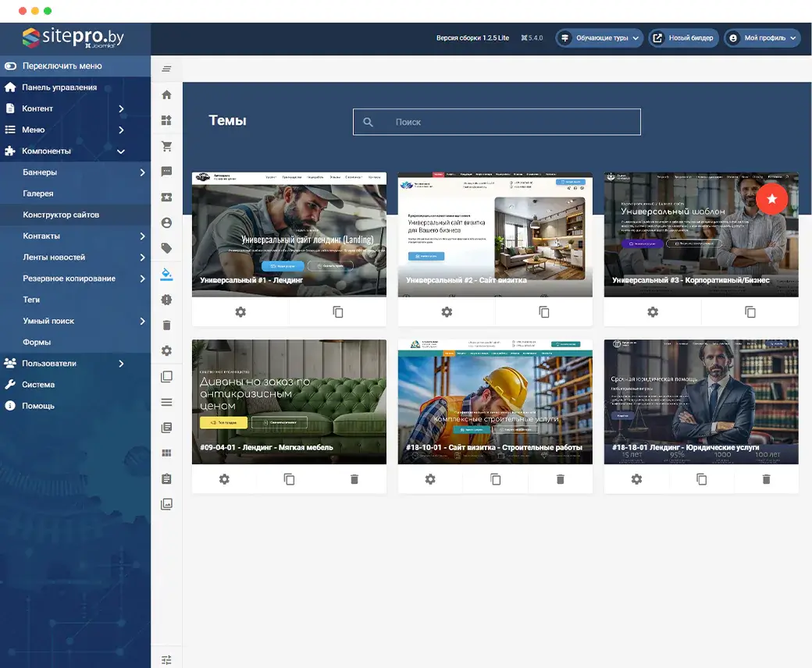
Task: Delete the #09-04-01 Мягкая мебель theme
Action: (354, 479)
